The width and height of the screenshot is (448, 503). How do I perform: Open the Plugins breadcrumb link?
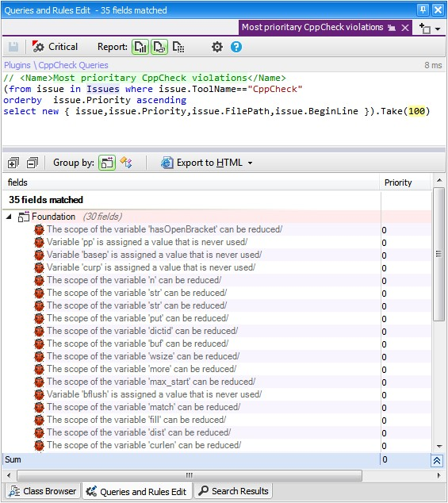17,65
